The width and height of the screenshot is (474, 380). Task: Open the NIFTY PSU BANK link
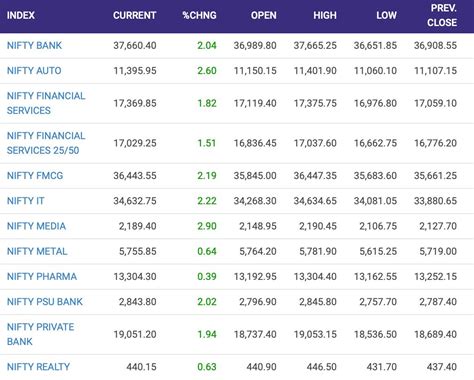pos(45,302)
